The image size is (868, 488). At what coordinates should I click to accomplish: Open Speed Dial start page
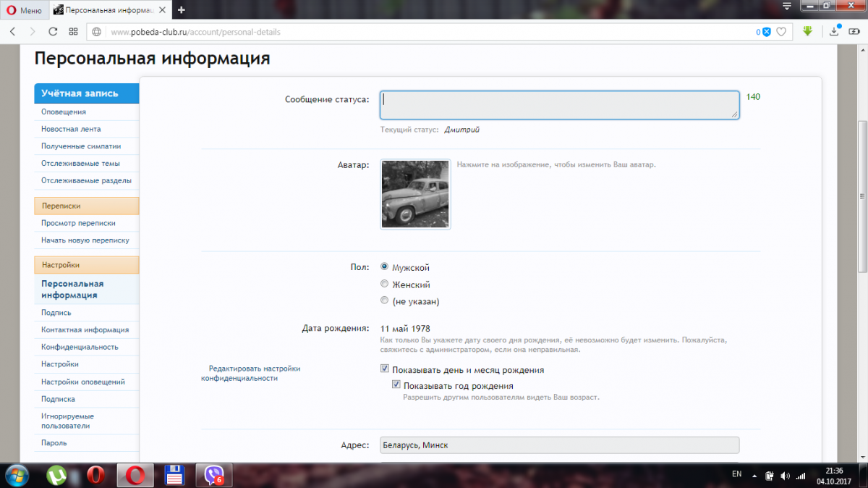[73, 32]
